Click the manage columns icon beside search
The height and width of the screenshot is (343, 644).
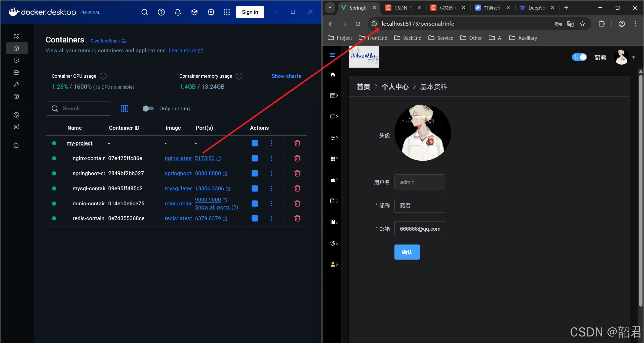[x=124, y=109]
